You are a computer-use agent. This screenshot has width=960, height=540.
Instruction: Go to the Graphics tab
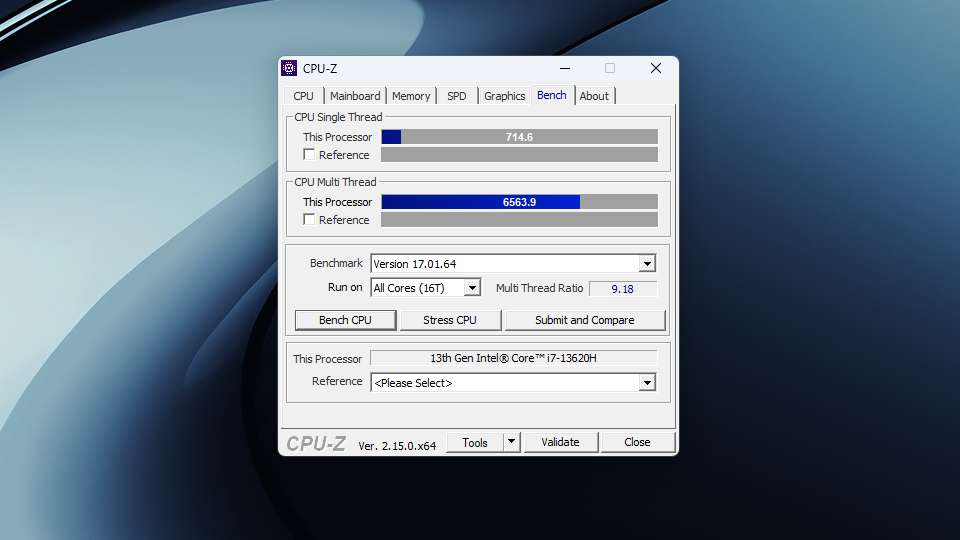click(504, 96)
